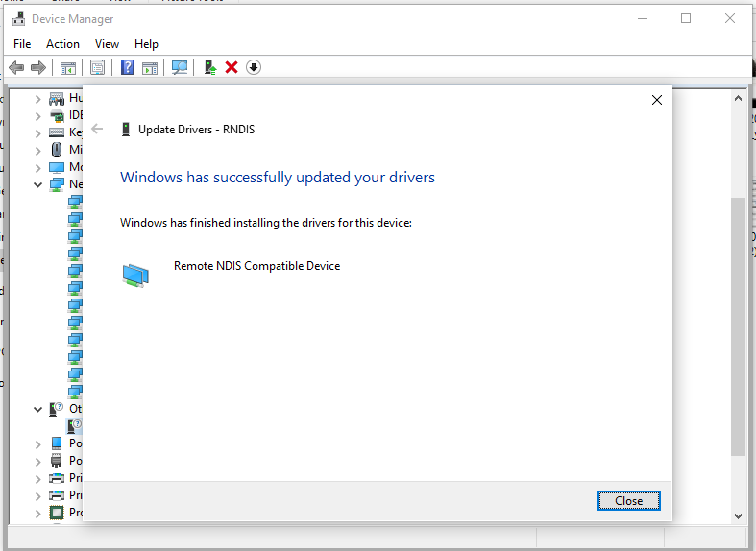Click the black down-arrow Disable device icon

click(254, 67)
